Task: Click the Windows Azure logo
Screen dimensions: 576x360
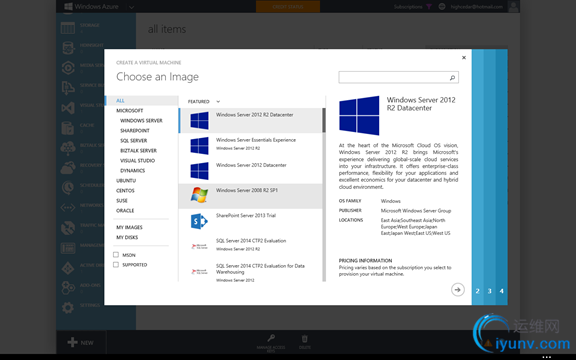Action: click(x=91, y=7)
